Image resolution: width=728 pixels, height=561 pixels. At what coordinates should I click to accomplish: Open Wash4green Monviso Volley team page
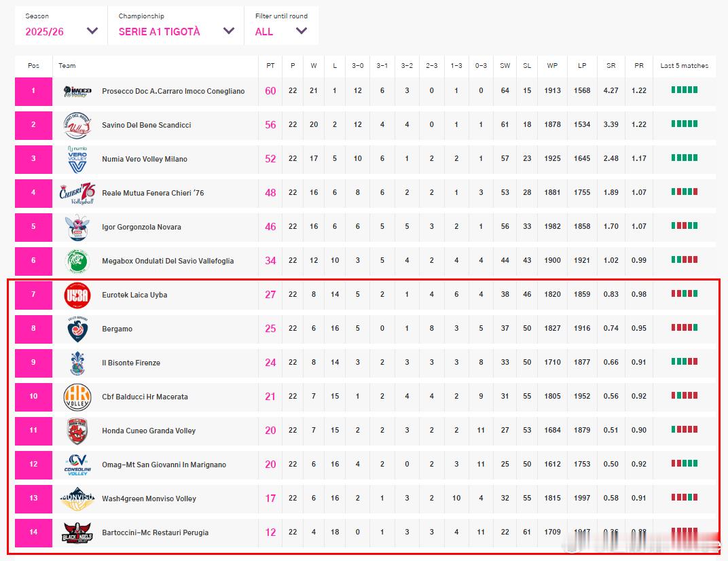pyautogui.click(x=149, y=499)
